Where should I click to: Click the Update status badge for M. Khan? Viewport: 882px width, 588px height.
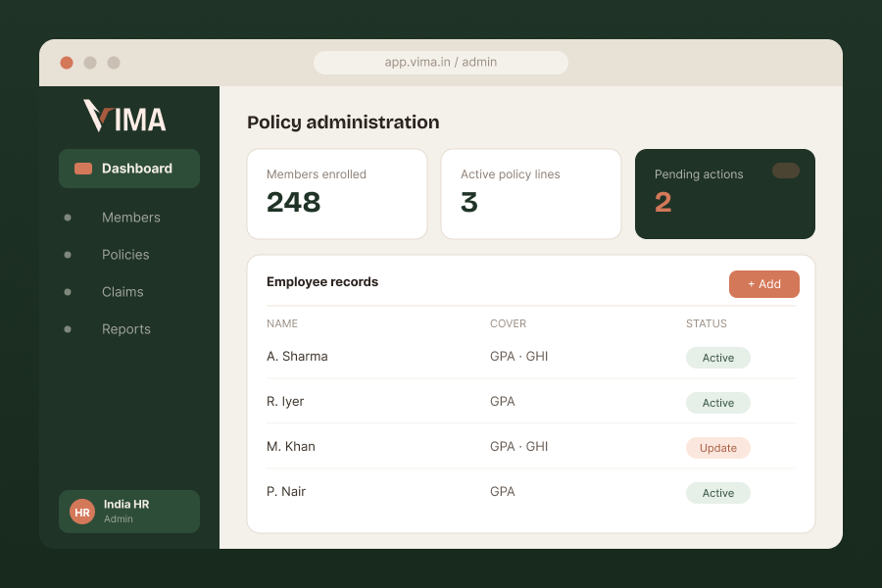[717, 448]
